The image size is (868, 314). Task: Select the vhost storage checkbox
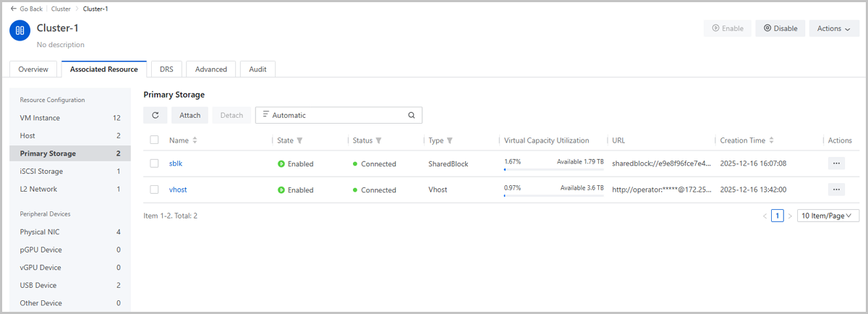point(154,190)
